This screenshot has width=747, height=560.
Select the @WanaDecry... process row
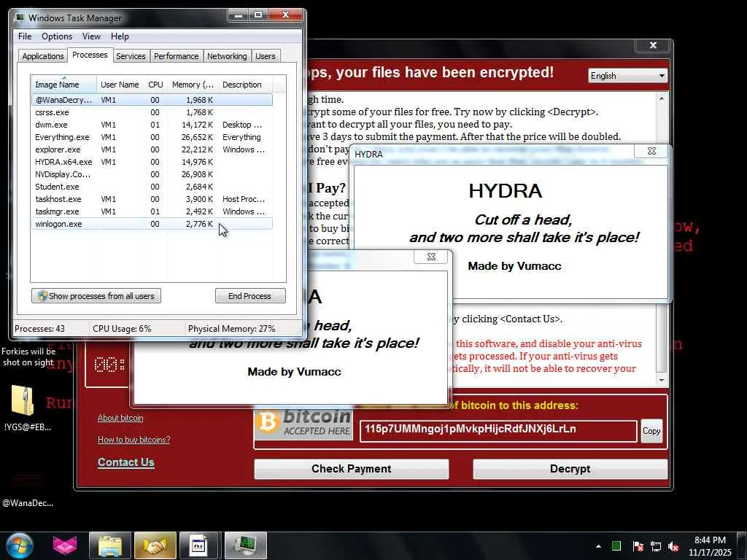152,100
